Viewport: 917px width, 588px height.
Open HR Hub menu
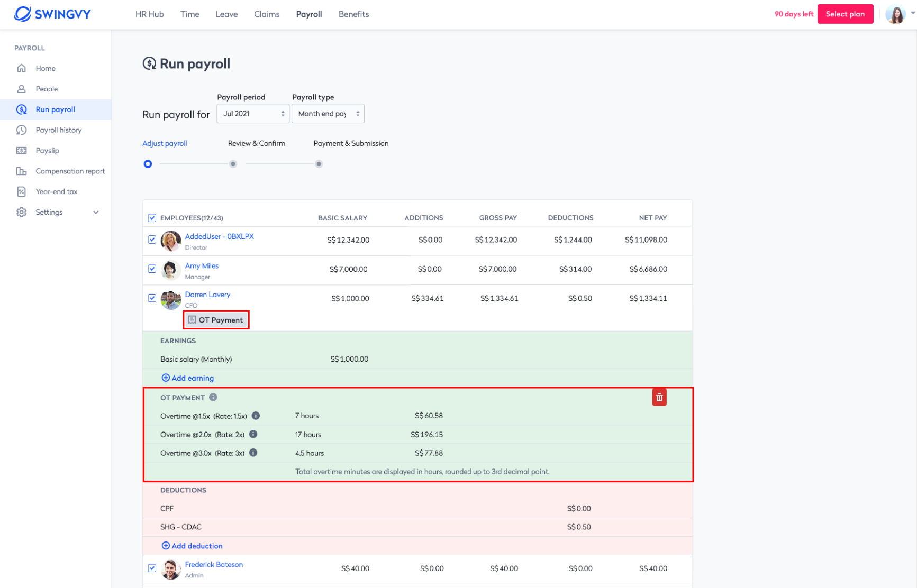(150, 14)
